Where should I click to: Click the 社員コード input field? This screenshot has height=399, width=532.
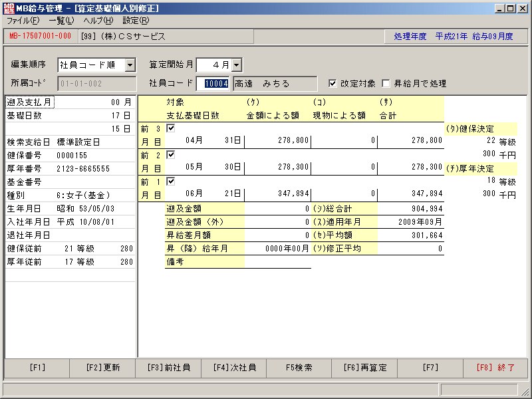[x=213, y=84]
